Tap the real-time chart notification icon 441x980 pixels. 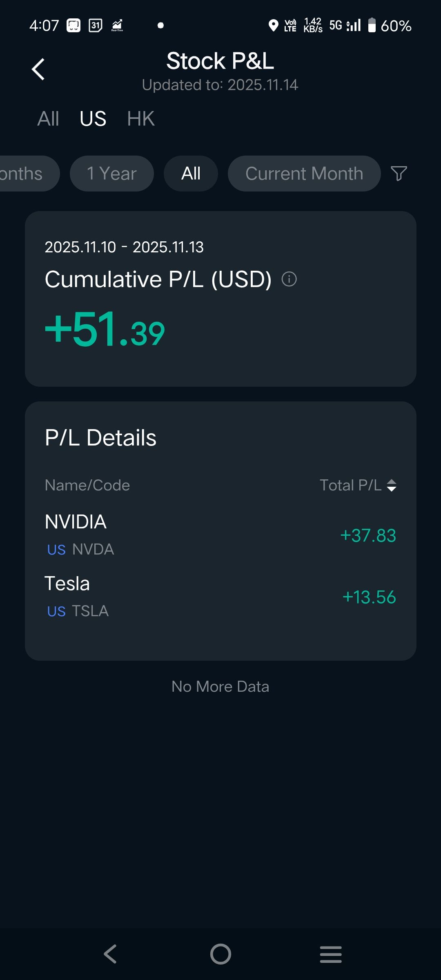coord(117,26)
